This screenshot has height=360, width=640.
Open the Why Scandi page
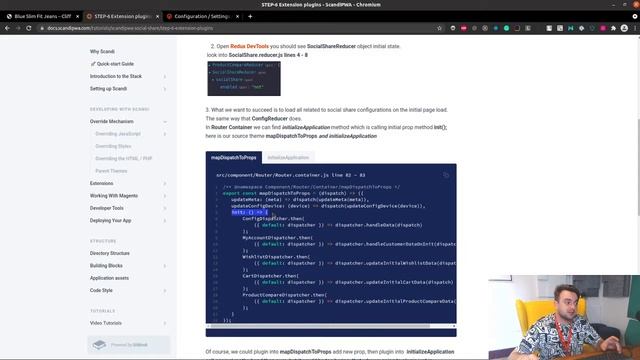102,51
